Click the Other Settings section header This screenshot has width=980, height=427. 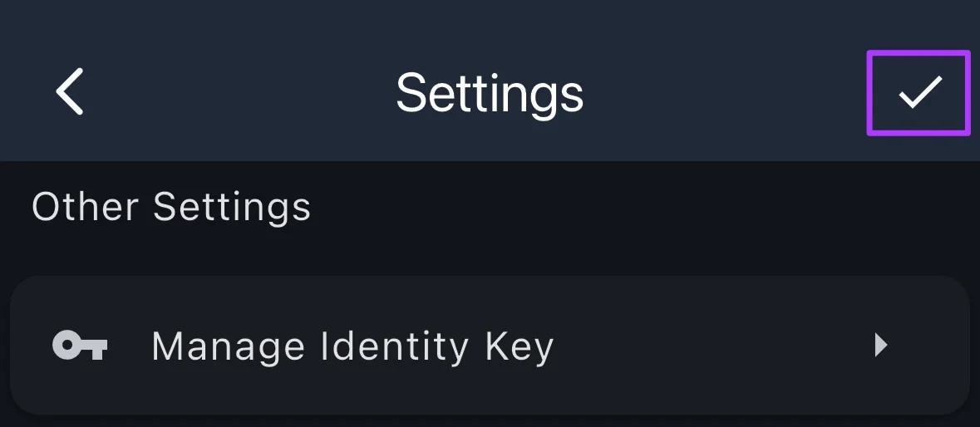click(x=171, y=207)
